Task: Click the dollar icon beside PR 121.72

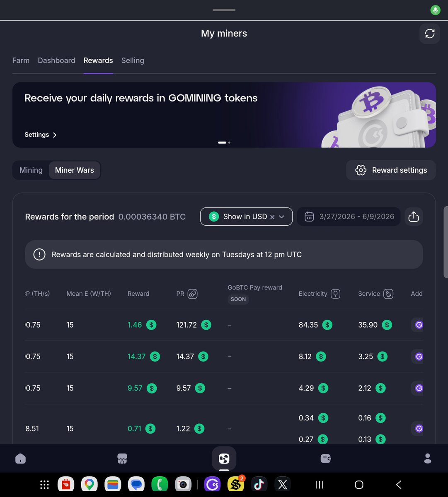Action: tap(206, 325)
